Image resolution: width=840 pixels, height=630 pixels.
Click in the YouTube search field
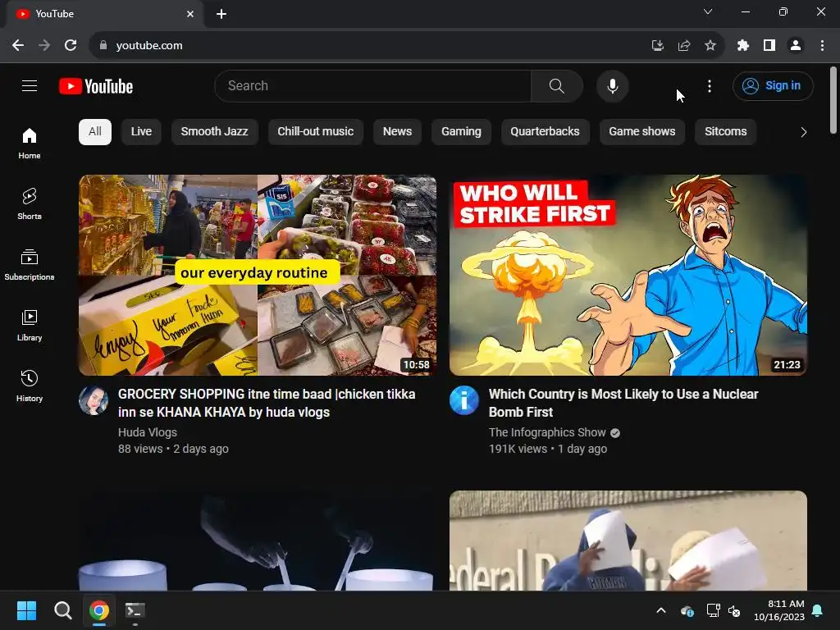(x=373, y=85)
